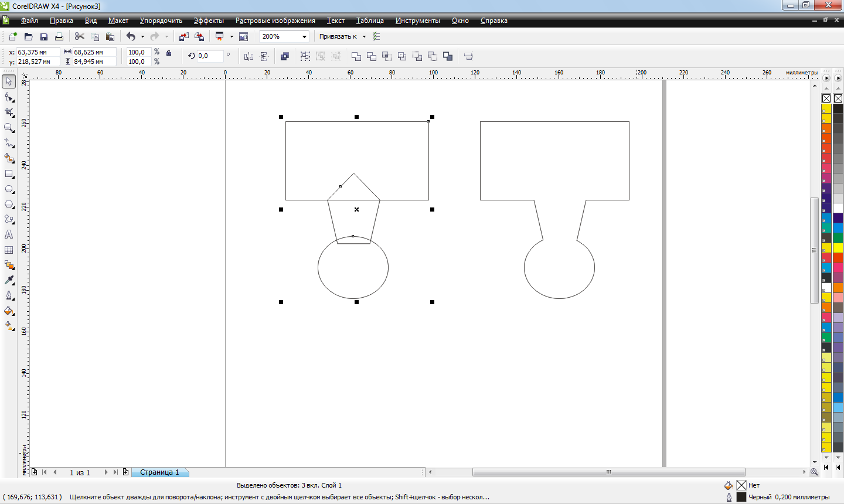
Task: Select the Pick tool in toolbox
Action: pyautogui.click(x=9, y=81)
